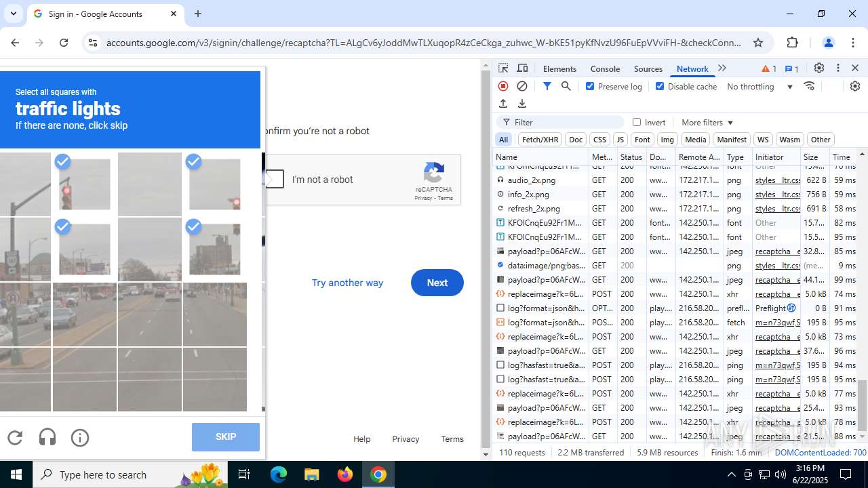Filter requests by Img type
The height and width of the screenshot is (488, 868).
pyautogui.click(x=667, y=140)
